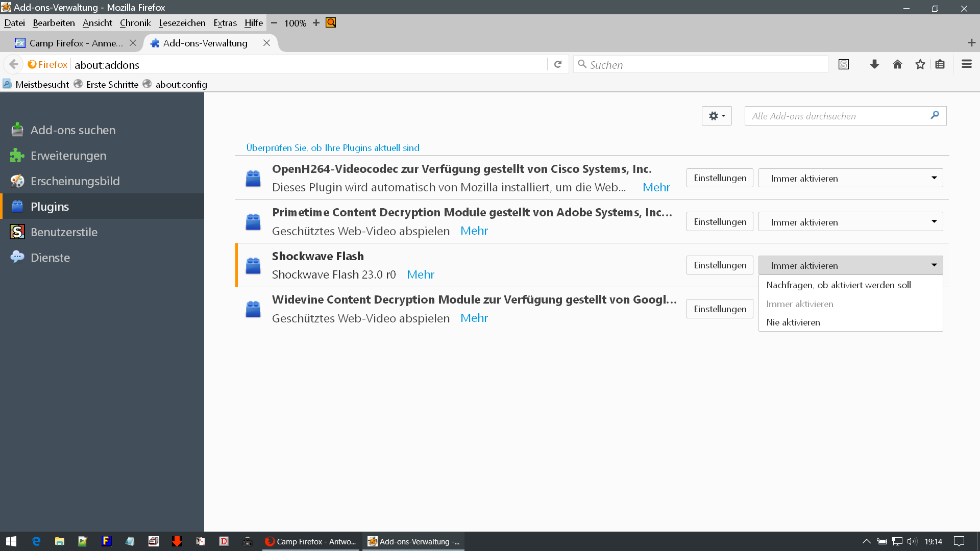Open Windows Start menu

[11, 541]
